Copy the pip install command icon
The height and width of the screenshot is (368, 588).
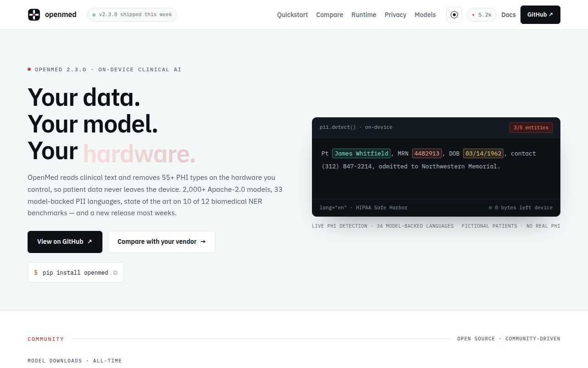point(115,273)
